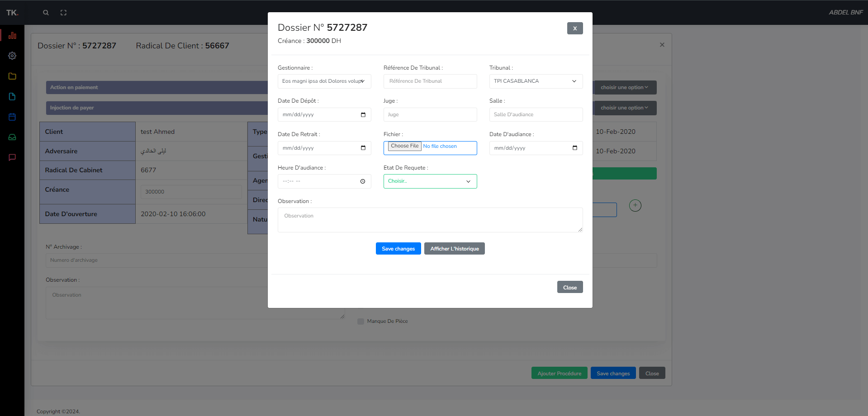Open the settings gear icon in the sidebar
This screenshot has width=868, height=416.
point(12,56)
